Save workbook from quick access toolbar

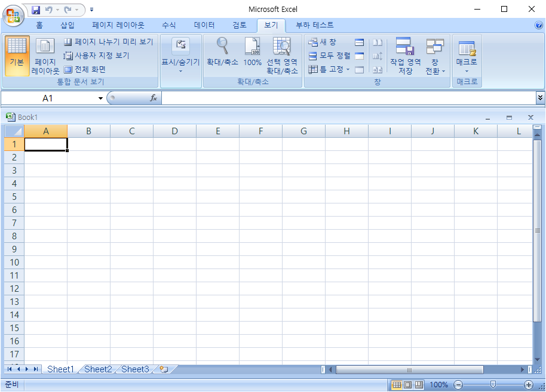pyautogui.click(x=36, y=10)
